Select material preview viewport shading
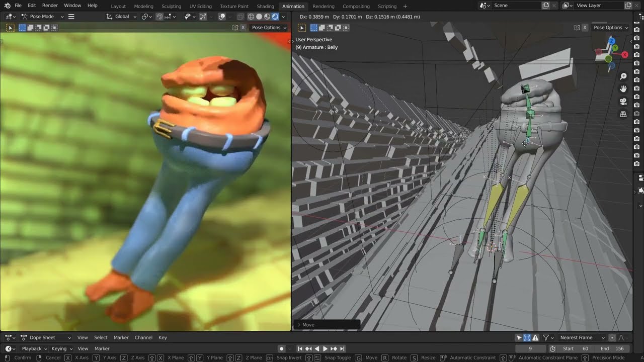The height and width of the screenshot is (362, 644). (x=267, y=16)
